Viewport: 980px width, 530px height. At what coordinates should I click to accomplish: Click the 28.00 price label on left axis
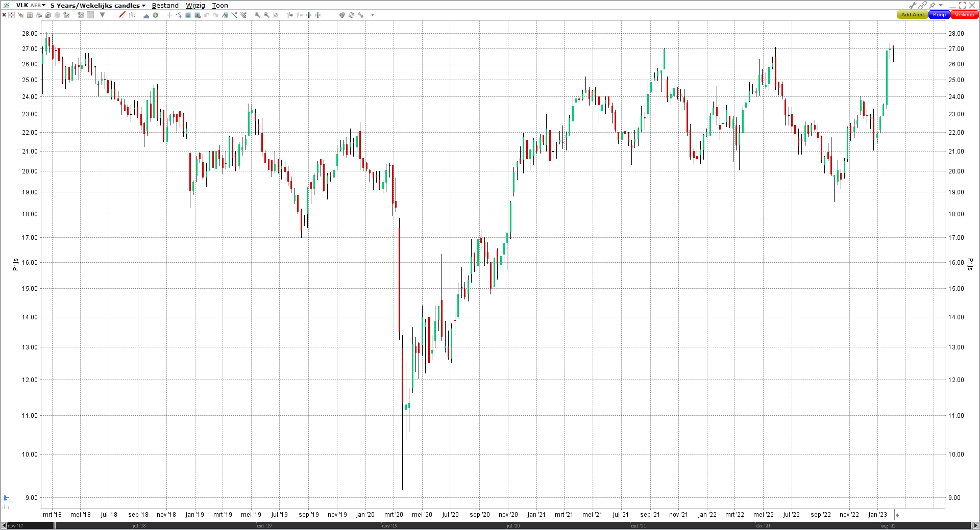30,34
